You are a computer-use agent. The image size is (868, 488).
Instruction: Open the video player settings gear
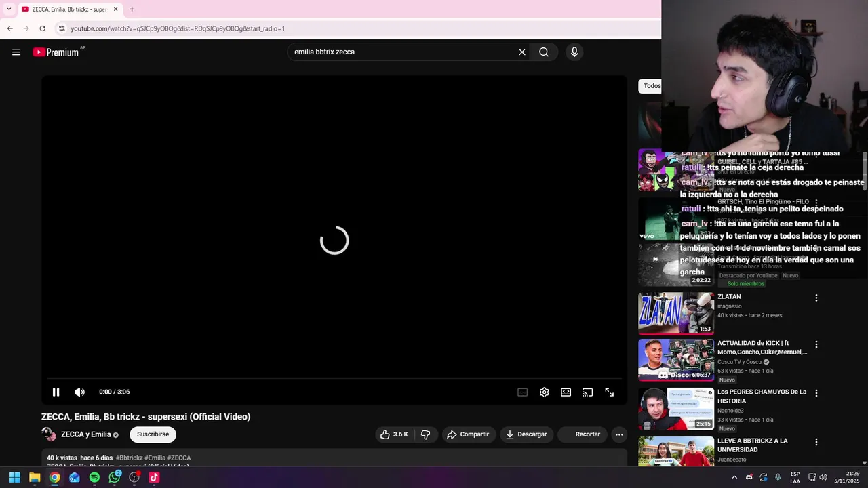tap(545, 392)
